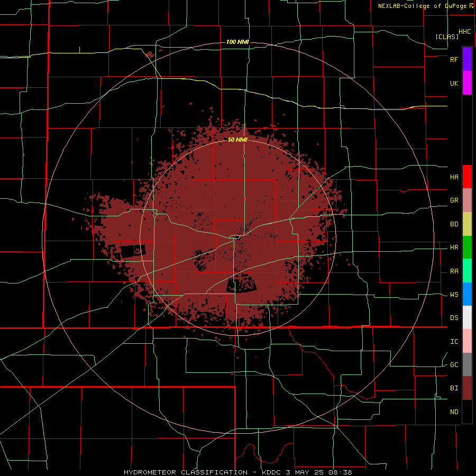The width and height of the screenshot is (476, 476).
Task: Click the yellow BD legend color swatch
Action: [x=467, y=224]
